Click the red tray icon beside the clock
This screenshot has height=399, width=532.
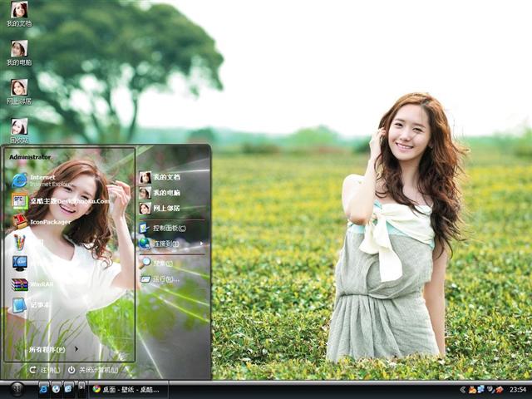(x=499, y=390)
